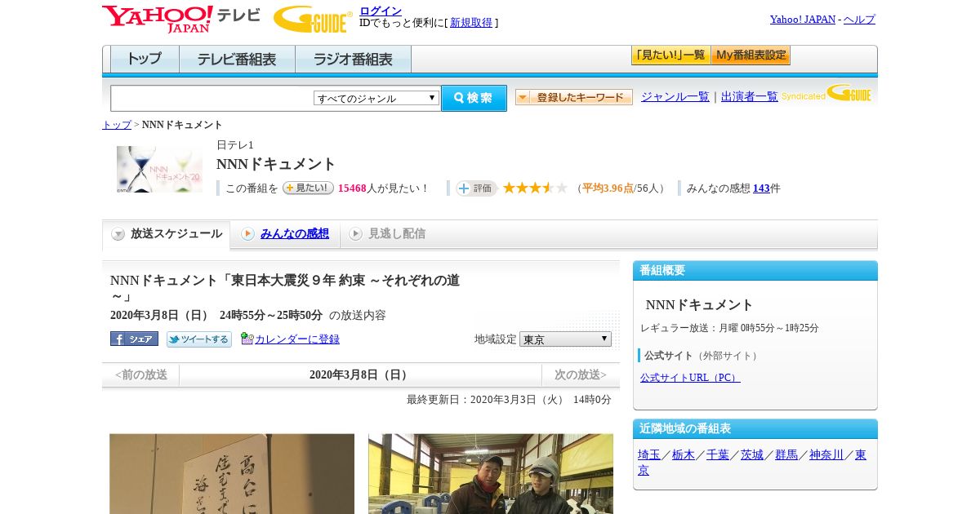Go to <前の放送 previous broadcast
Image resolution: width=980 pixels, height=514 pixels.
point(141,374)
